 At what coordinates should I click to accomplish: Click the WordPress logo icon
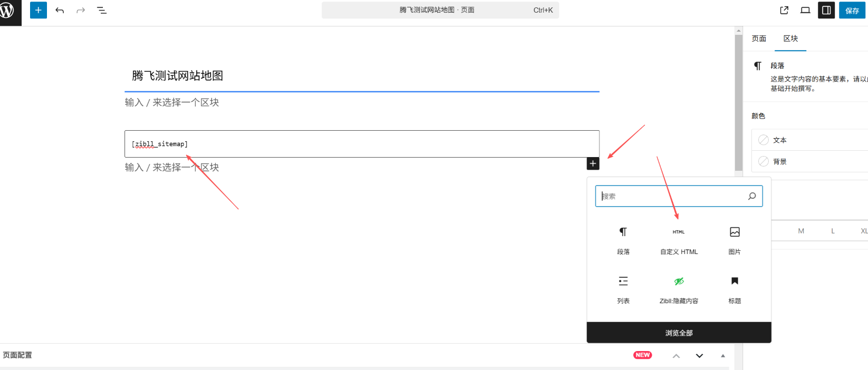tap(7, 10)
